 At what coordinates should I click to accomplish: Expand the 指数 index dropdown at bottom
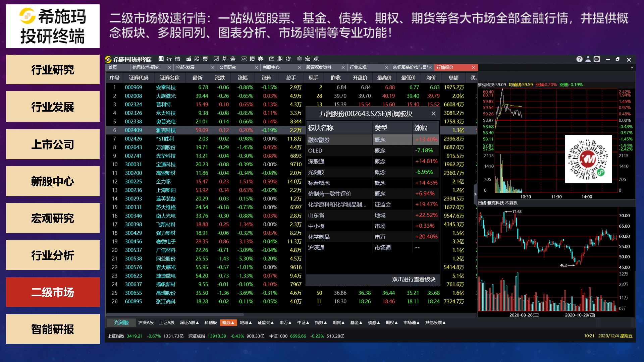pos(321,322)
